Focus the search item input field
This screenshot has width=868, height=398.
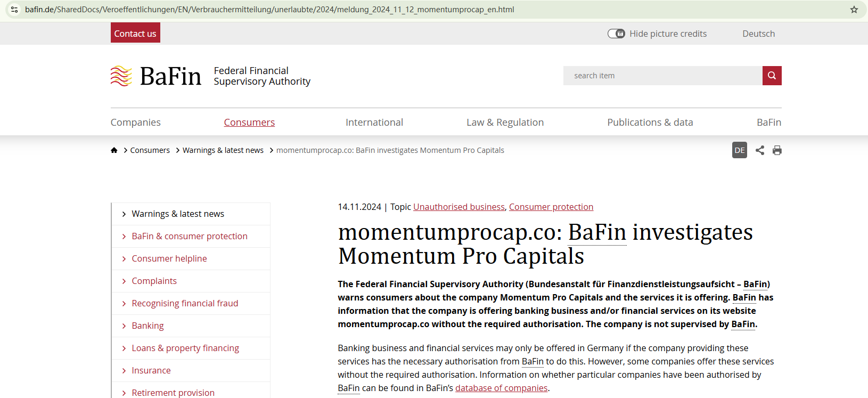[x=663, y=76]
